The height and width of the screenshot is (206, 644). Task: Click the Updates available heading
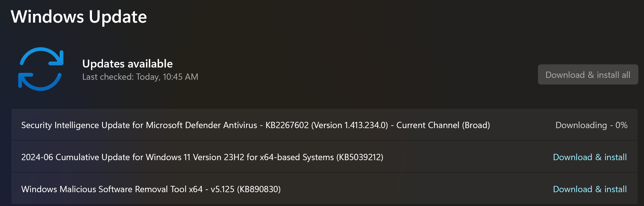(127, 64)
